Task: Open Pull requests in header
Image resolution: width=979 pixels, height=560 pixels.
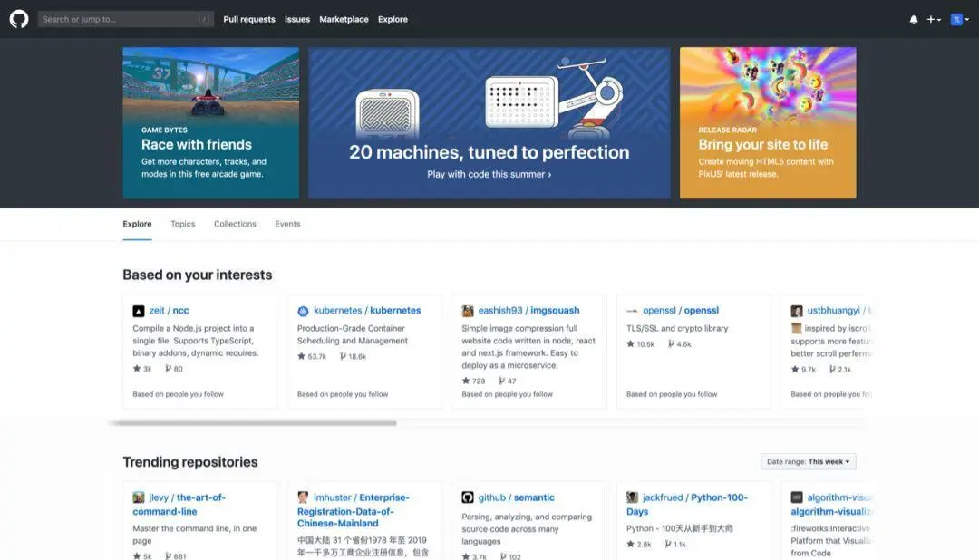Action: [249, 19]
